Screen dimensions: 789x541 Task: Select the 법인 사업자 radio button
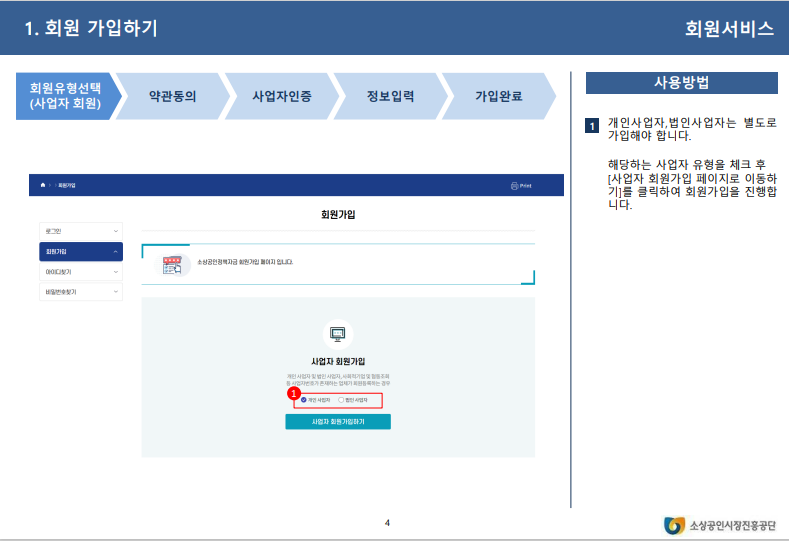pos(341,400)
